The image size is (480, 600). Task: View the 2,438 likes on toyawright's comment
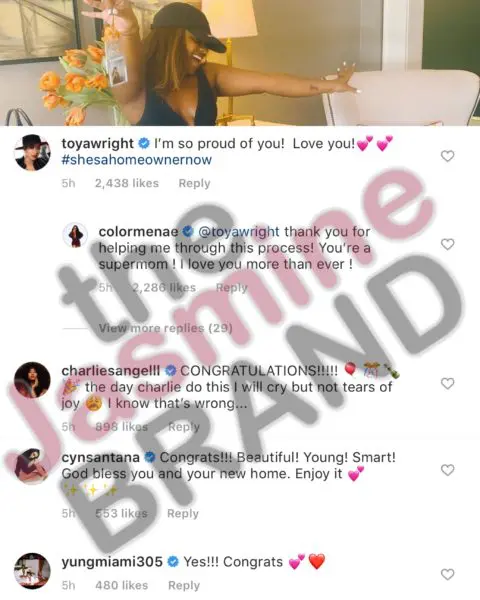click(x=127, y=183)
